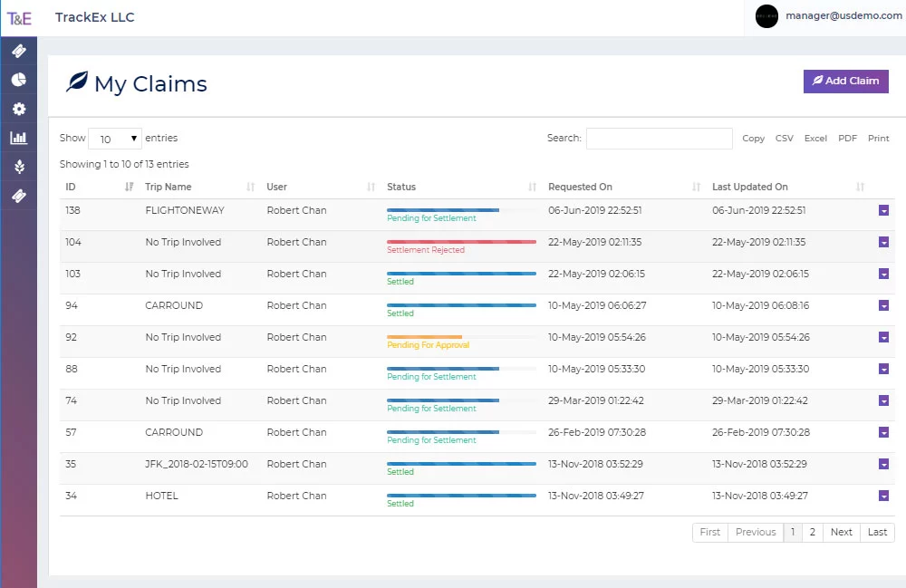Go to the First page
Image resolution: width=906 pixels, height=588 pixels.
click(710, 532)
